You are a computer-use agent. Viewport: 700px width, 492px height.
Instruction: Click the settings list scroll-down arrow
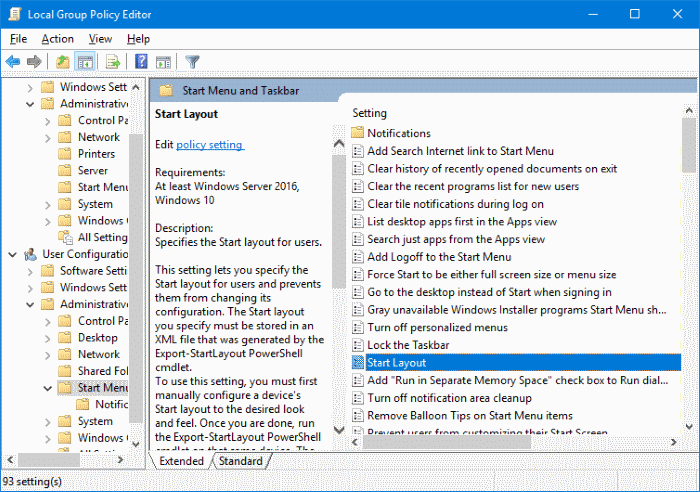tap(689, 427)
